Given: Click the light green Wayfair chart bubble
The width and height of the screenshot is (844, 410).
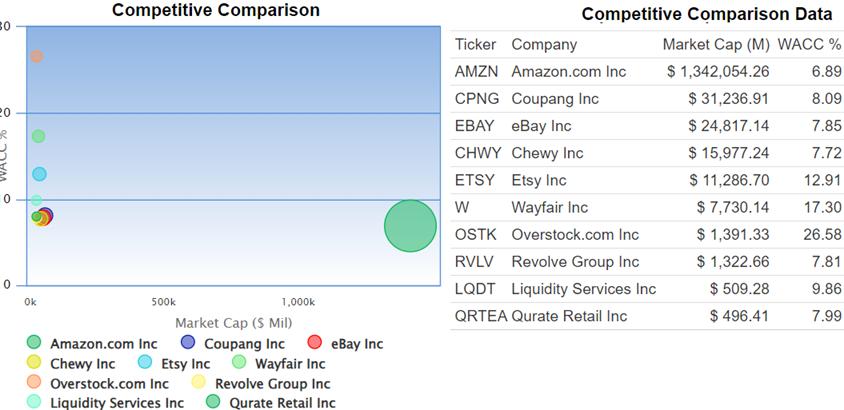Looking at the screenshot, I should pos(38,136).
